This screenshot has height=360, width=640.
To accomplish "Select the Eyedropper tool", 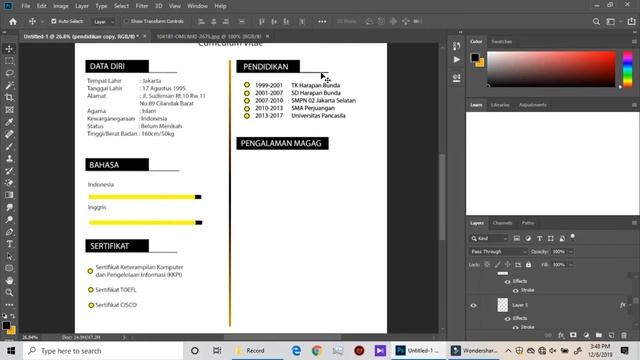I will [x=9, y=122].
